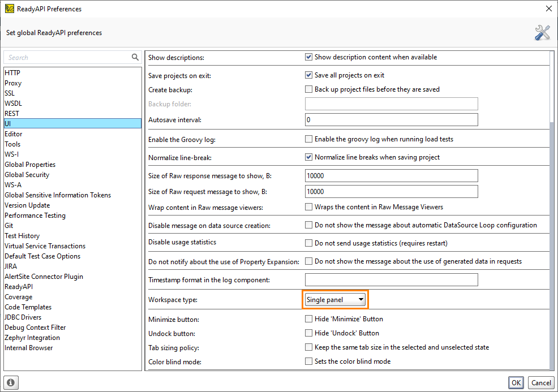Enable the groovy log when running load tests
The height and width of the screenshot is (392, 558).
(x=309, y=139)
